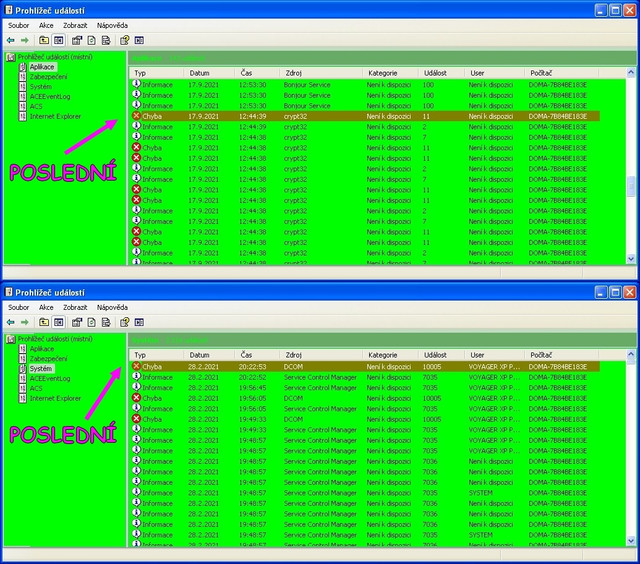
Task: Click Up one level icon in top window
Action: pos(44,40)
